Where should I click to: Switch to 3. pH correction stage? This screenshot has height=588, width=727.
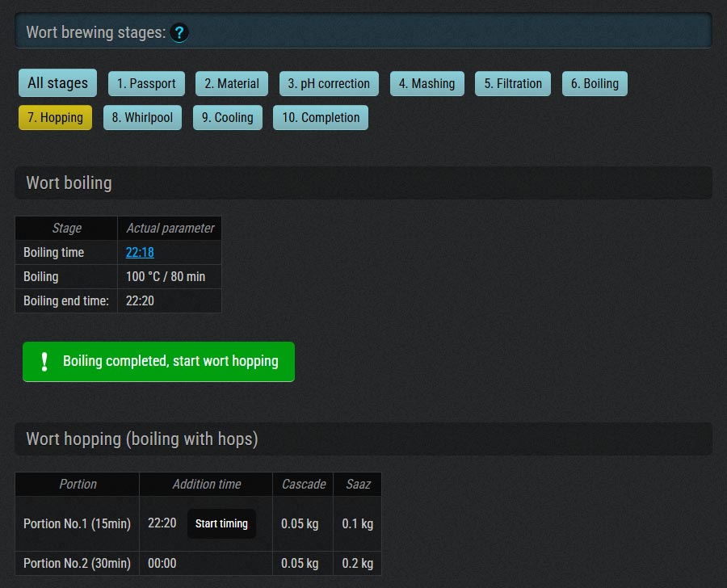click(x=329, y=83)
